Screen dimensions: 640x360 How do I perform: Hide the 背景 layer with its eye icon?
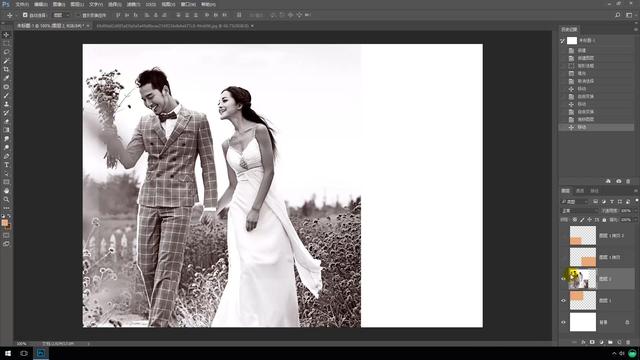click(x=564, y=322)
